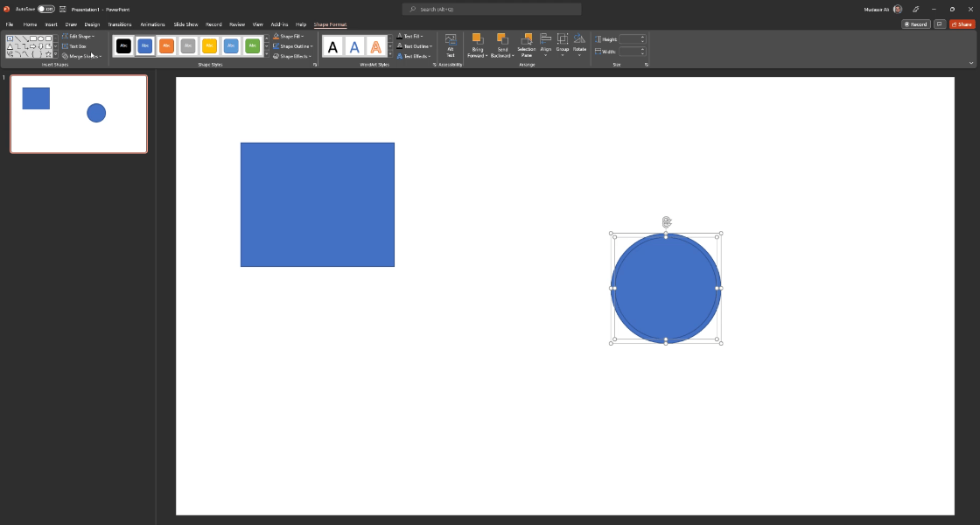Click the Save icon in title bar
980x525 pixels.
coord(62,10)
